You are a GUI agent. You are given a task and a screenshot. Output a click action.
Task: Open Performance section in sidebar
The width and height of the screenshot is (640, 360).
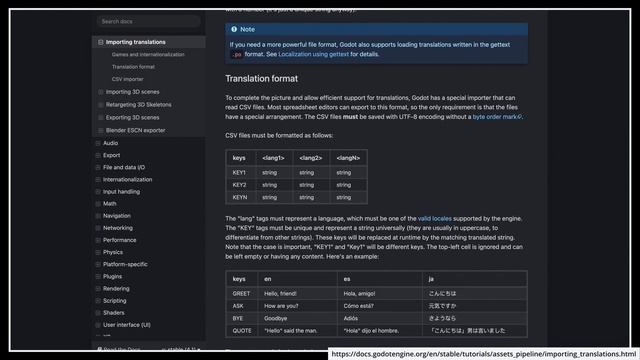click(x=120, y=240)
